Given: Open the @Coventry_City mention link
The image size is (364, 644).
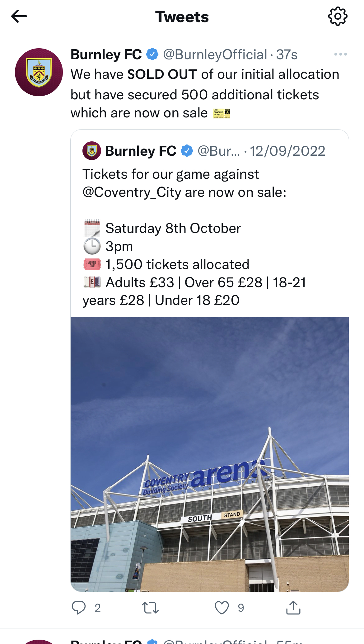Looking at the screenshot, I should [132, 192].
